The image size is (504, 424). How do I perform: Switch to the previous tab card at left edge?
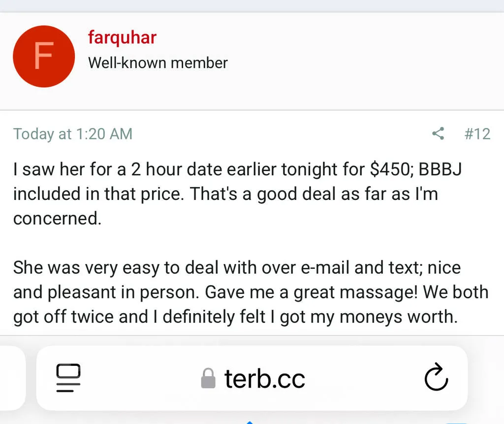click(x=12, y=378)
